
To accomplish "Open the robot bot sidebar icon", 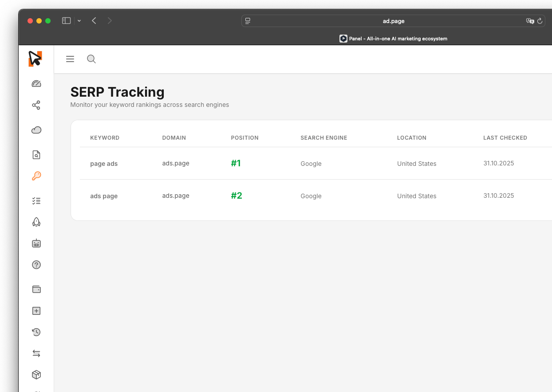I will pos(36,243).
